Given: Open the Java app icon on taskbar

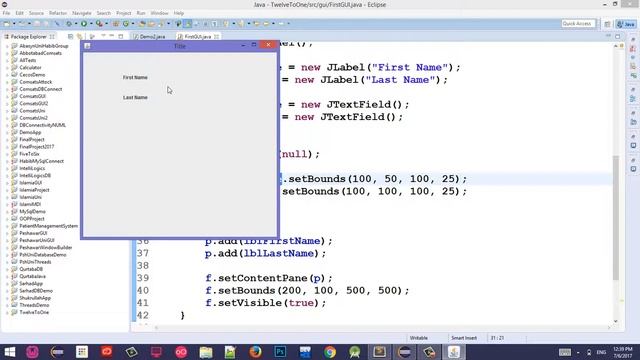Looking at the screenshot, I should [454, 352].
